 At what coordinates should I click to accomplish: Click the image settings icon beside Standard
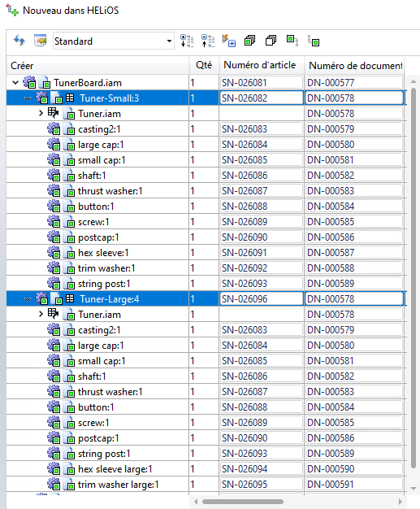click(41, 41)
